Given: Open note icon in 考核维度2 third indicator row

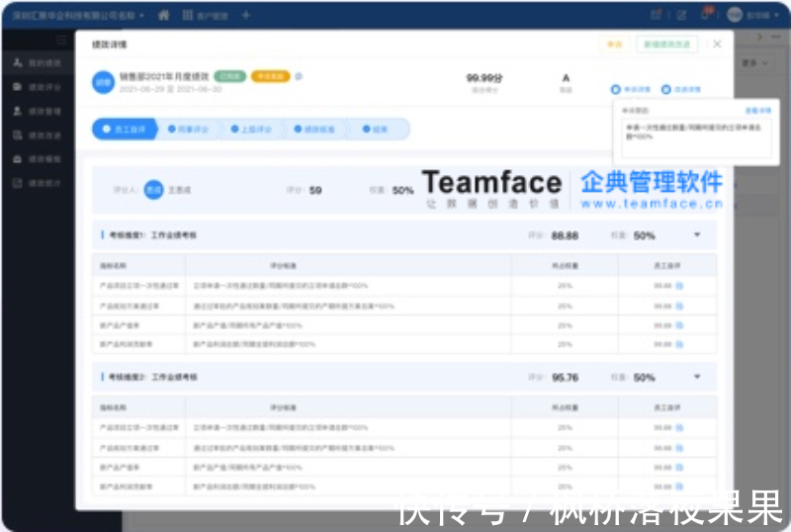Looking at the screenshot, I should pyautogui.click(x=679, y=468).
